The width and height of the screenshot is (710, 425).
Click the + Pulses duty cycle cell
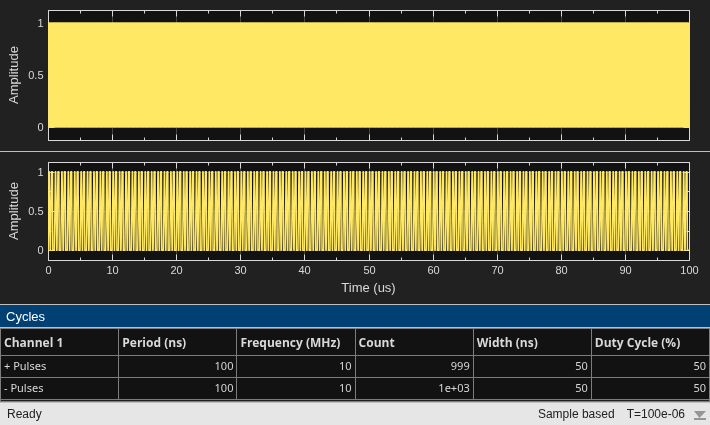coord(650,366)
